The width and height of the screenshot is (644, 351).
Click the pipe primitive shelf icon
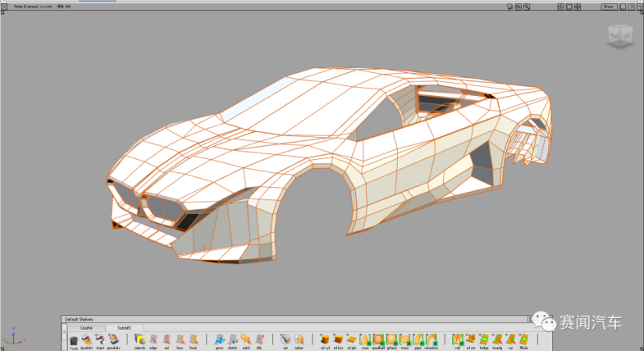click(x=418, y=340)
